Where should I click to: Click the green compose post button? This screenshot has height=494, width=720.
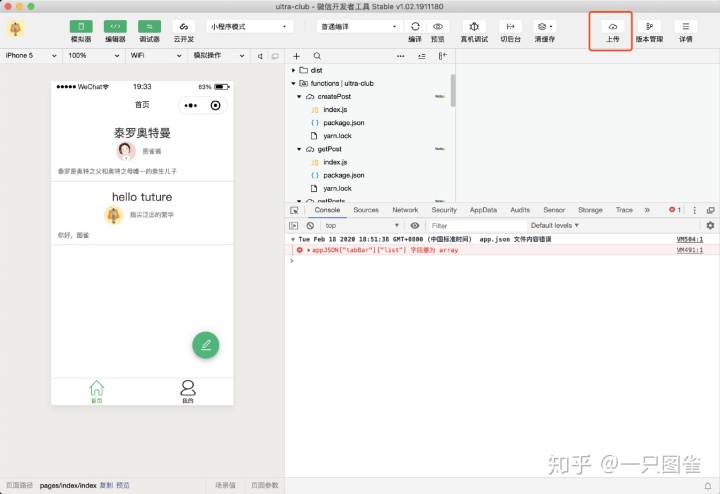[205, 345]
